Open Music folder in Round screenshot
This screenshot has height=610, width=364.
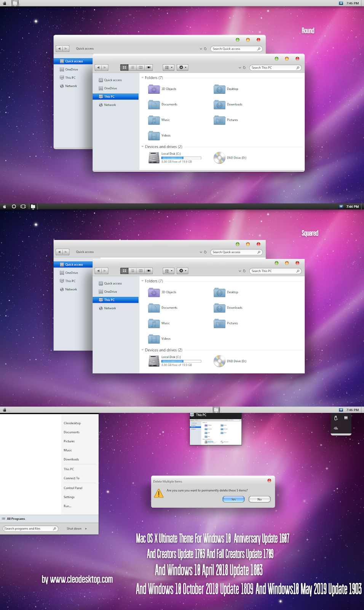point(159,120)
